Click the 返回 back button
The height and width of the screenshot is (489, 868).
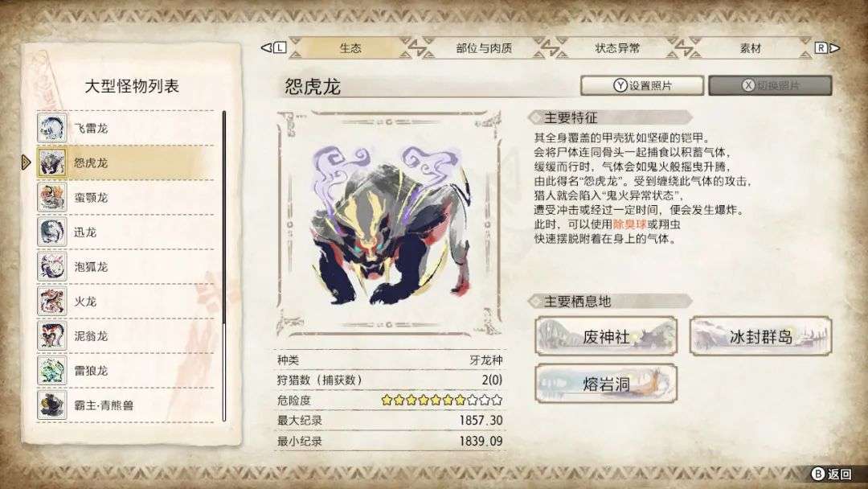click(x=832, y=474)
